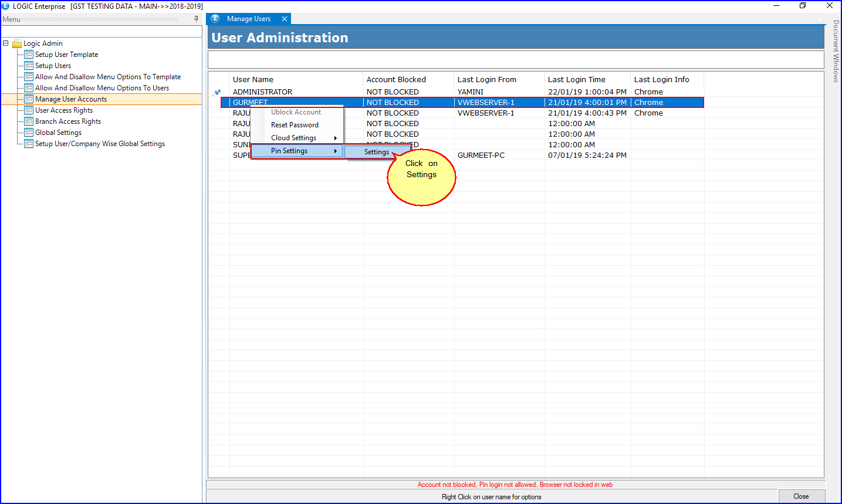Sort by Last Login Time column header
Screen dimensions: 842x504
coord(576,80)
